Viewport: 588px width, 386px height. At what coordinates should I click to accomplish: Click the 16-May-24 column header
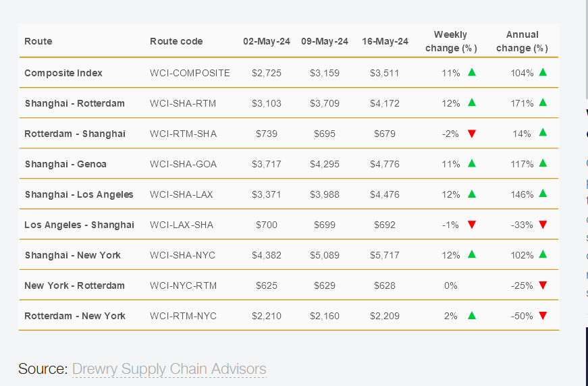[385, 41]
